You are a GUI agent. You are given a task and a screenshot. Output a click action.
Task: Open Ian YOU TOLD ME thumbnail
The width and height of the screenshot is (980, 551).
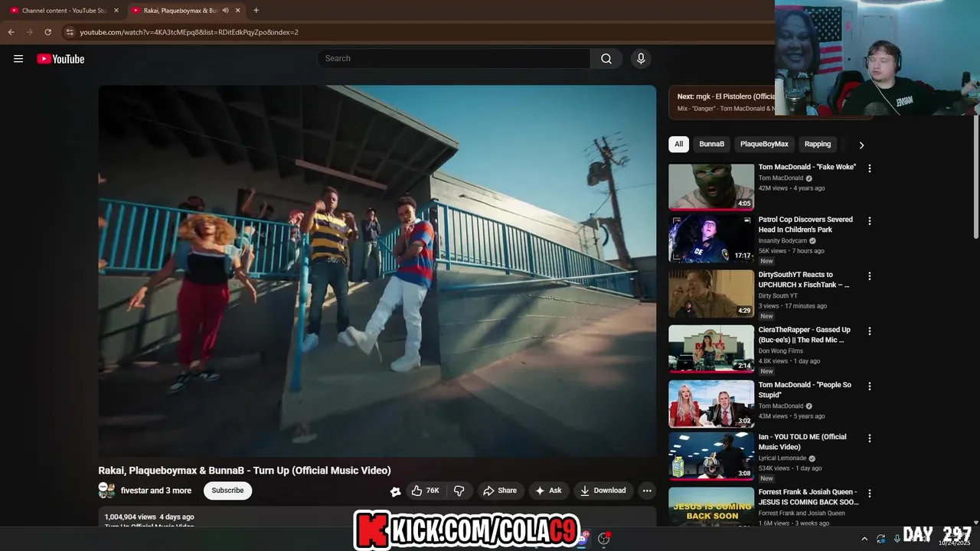711,456
